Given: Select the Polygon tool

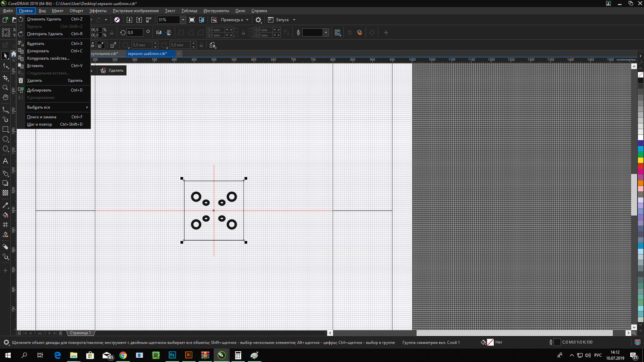Looking at the screenshot, I should pyautogui.click(x=6, y=149).
